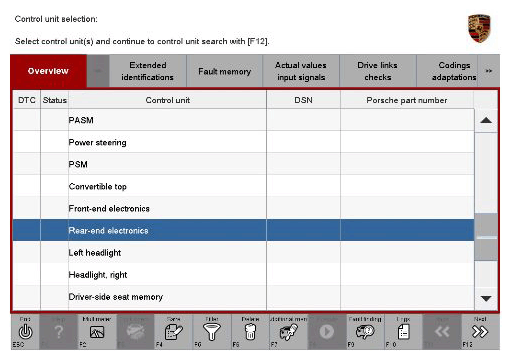511x360 pixels.
Task: Click the greyed-out car icon (F3)
Action: tap(135, 332)
